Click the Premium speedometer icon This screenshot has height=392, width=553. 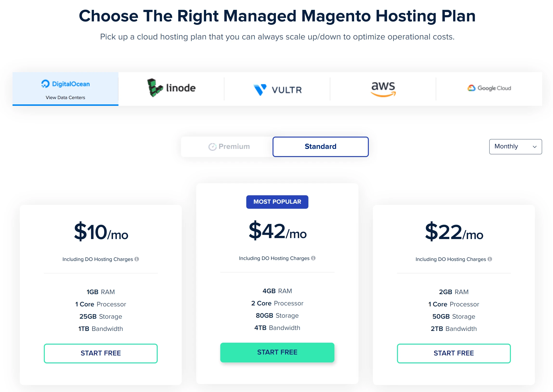pos(212,147)
